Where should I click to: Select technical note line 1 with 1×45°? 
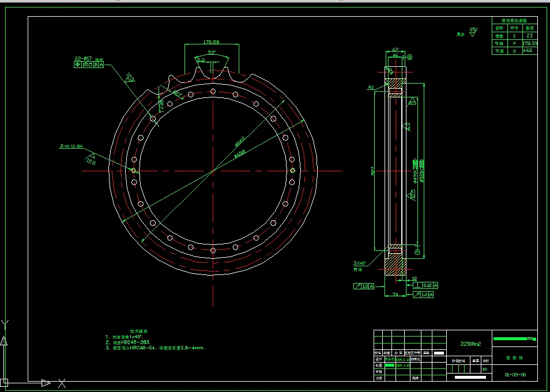[x=124, y=337]
